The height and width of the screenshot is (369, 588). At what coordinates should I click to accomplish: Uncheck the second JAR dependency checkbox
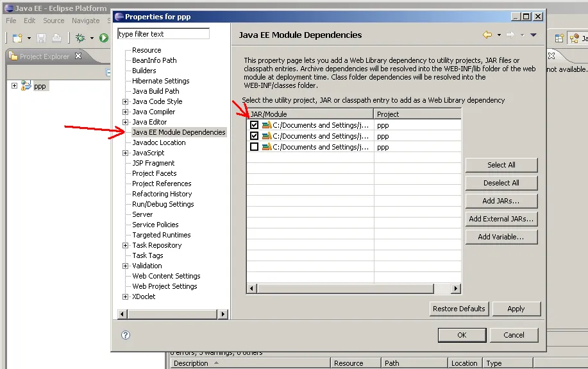tap(255, 136)
